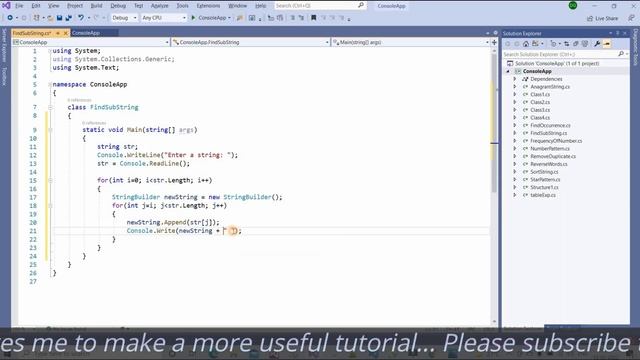The height and width of the screenshot is (360, 640).
Task: Open the Build menu
Action: pyautogui.click(x=96, y=6)
